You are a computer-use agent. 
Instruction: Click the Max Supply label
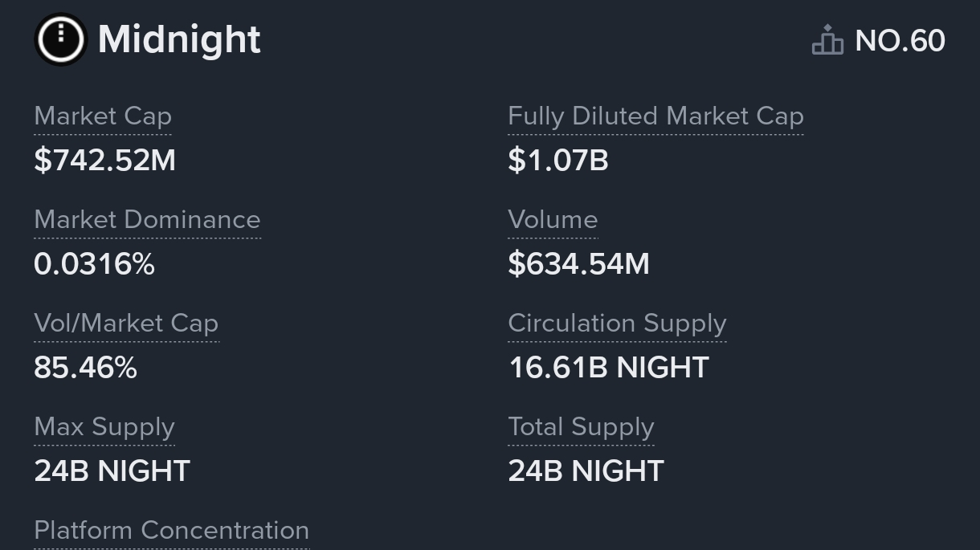coord(104,427)
